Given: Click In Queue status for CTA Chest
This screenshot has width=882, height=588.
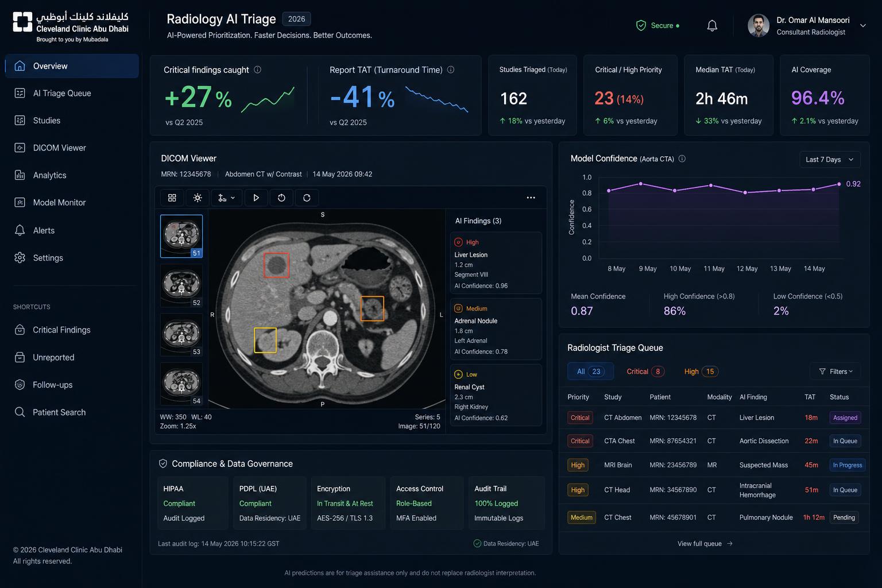Looking at the screenshot, I should tap(845, 441).
